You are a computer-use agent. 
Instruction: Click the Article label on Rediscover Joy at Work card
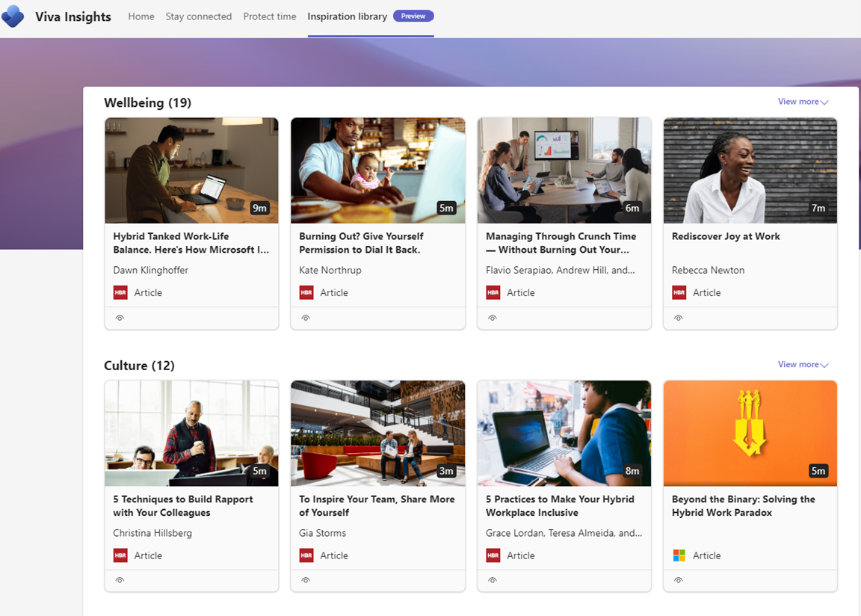coord(707,292)
